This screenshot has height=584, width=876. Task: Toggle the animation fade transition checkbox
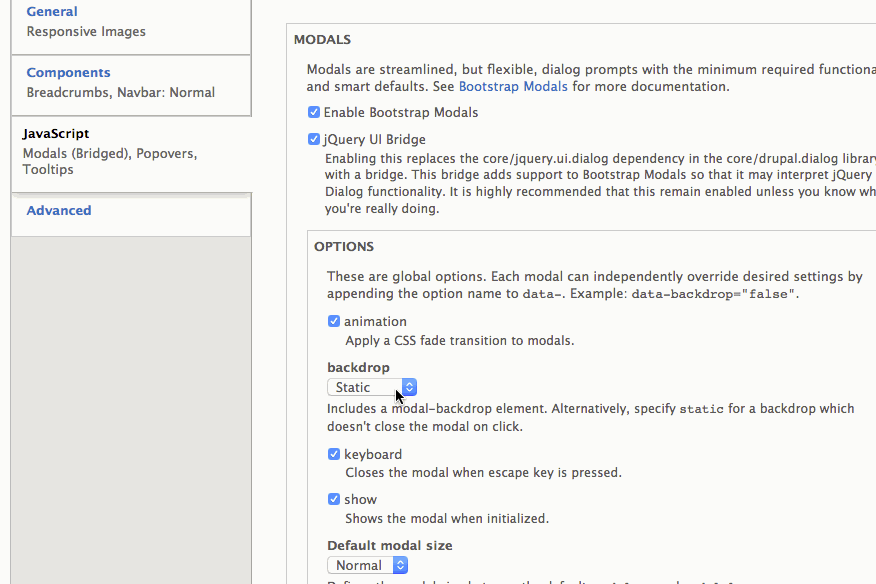click(333, 321)
